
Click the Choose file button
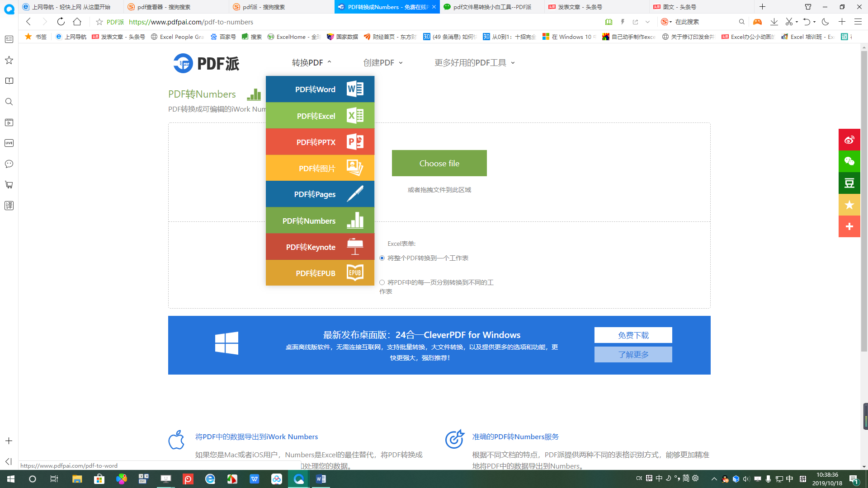(439, 163)
